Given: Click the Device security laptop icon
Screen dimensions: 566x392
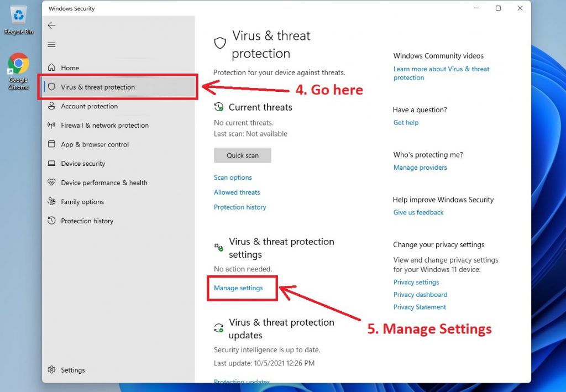Looking at the screenshot, I should tap(51, 163).
